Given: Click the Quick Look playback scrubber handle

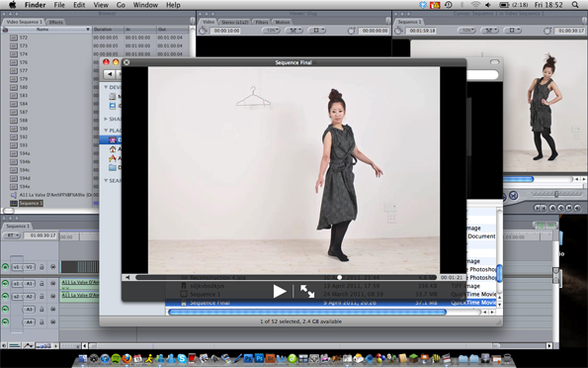Looking at the screenshot, I should (x=339, y=278).
